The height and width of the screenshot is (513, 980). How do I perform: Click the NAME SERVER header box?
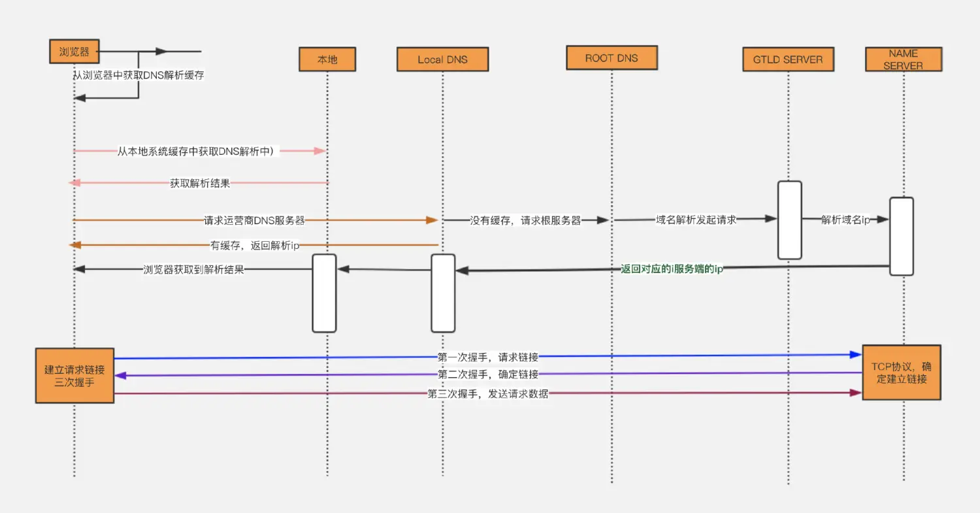[904, 59]
